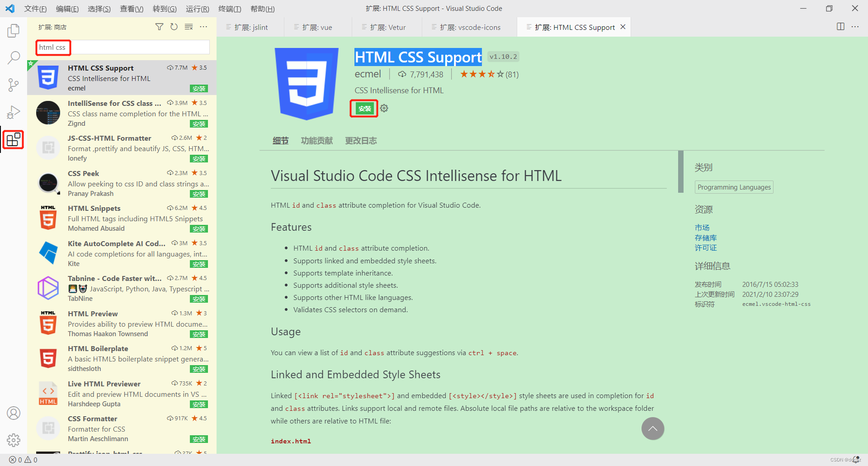Open 帮助(H) menu

click(262, 9)
